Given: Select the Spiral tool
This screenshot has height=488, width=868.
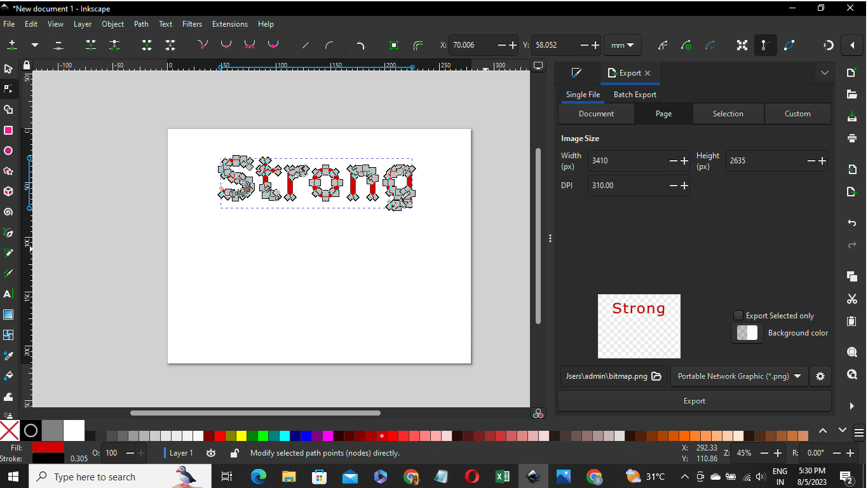Looking at the screenshot, I should 8,212.
